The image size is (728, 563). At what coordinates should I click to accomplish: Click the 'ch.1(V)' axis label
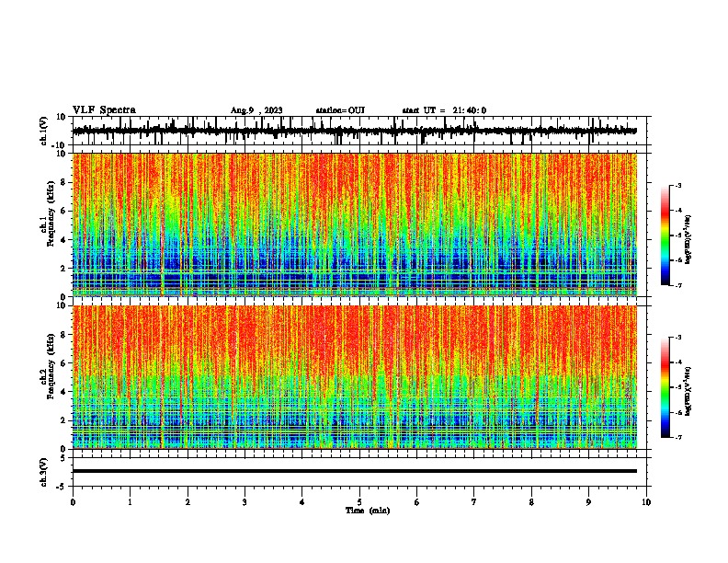pos(44,131)
